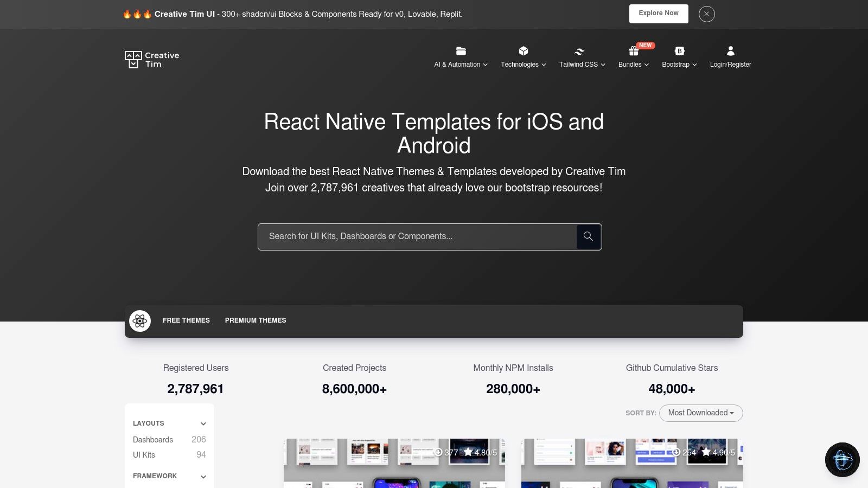The height and width of the screenshot is (488, 868).
Task: Expand the FRAMEWORK filter section
Action: [203, 476]
